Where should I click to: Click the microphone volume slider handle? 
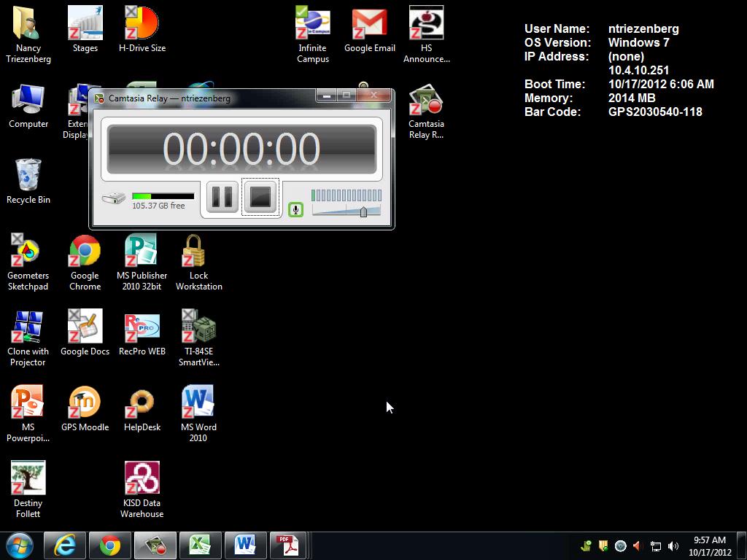pos(363,211)
